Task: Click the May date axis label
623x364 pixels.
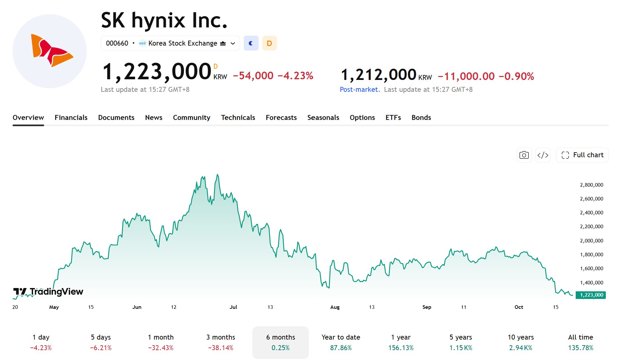Action: [x=54, y=307]
